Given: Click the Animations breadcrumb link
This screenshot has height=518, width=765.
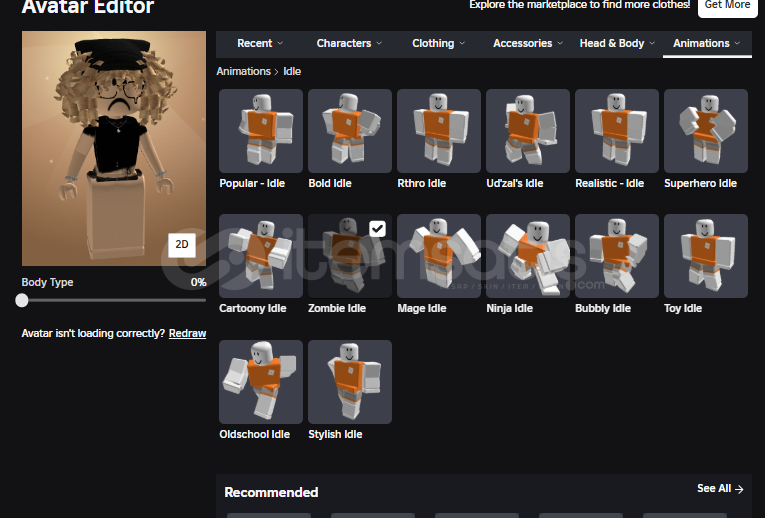Looking at the screenshot, I should pyautogui.click(x=243, y=71).
